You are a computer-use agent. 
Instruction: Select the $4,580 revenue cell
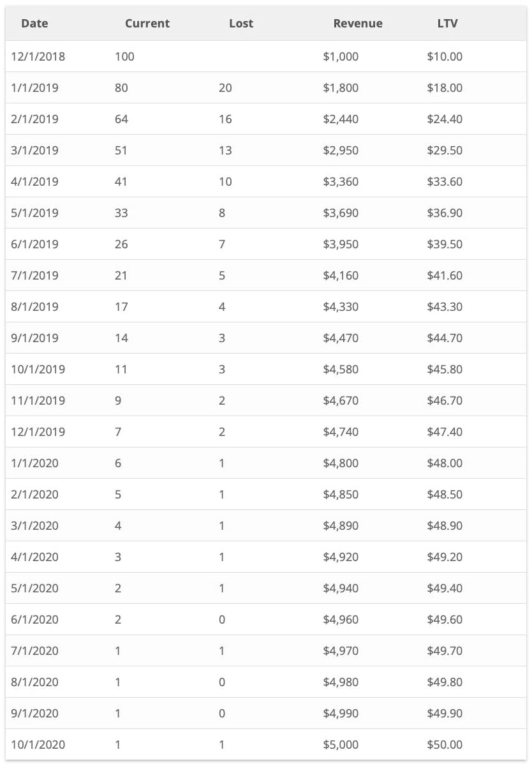[341, 369]
